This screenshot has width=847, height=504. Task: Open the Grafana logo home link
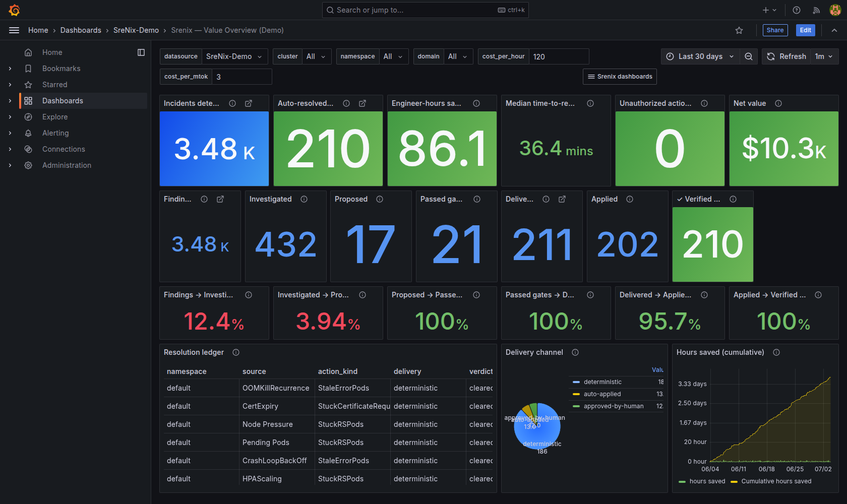point(14,10)
